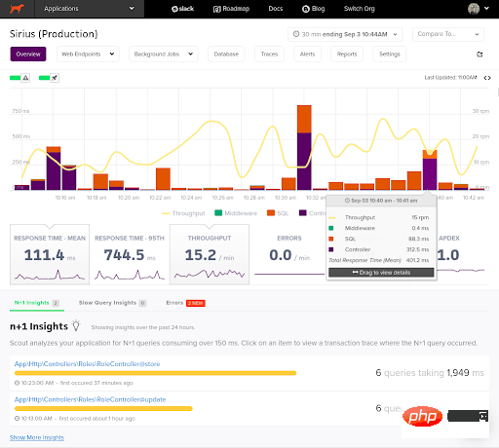499x448 pixels.
Task: Click the lightbulb icon beside n+1 Insights
Action: click(76, 325)
